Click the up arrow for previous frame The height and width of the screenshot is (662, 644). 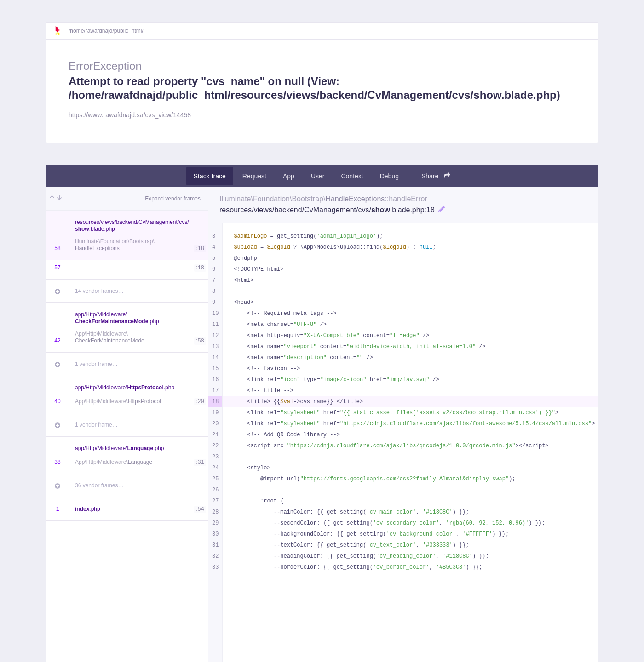(52, 198)
